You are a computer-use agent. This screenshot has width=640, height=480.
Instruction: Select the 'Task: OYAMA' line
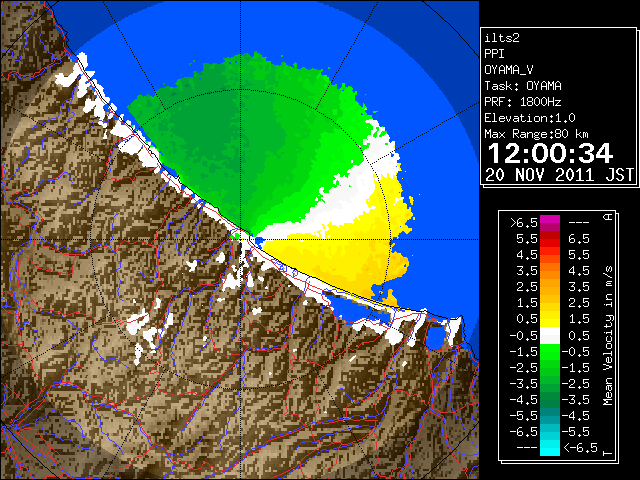[x=523, y=86]
